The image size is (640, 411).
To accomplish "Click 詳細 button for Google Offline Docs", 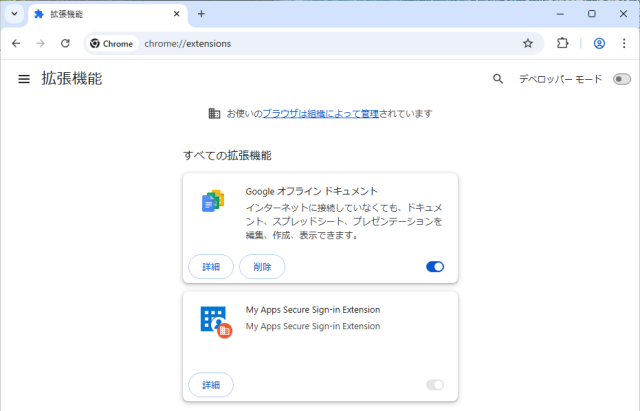I will pyautogui.click(x=211, y=266).
